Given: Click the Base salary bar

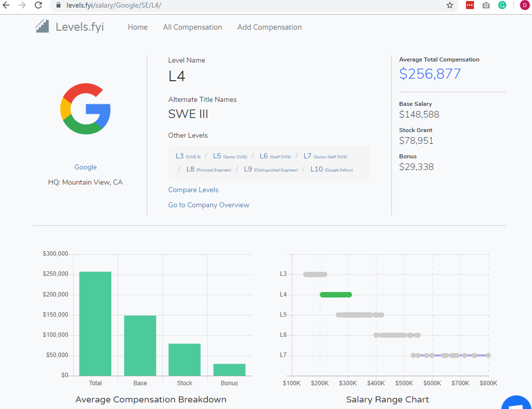Looking at the screenshot, I should point(140,345).
